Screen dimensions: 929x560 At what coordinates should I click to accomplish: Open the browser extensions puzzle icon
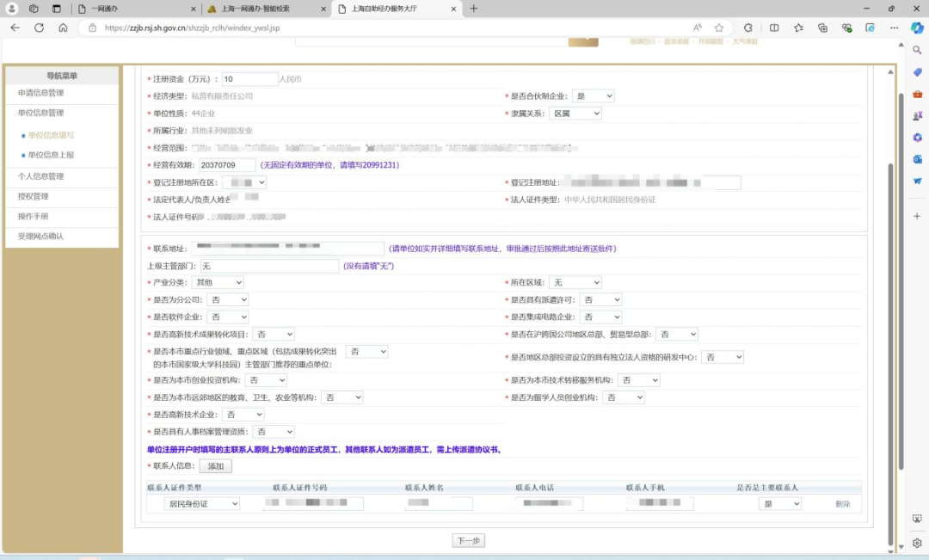point(749,28)
